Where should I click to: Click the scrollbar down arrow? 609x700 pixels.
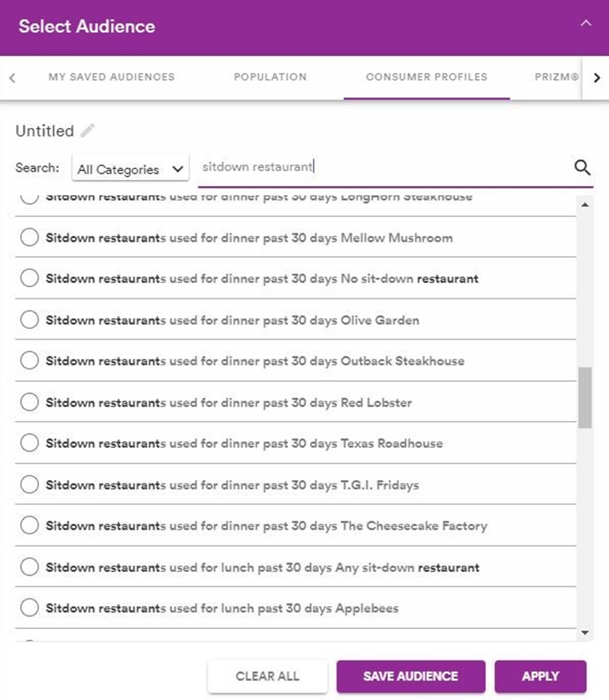pos(585,633)
